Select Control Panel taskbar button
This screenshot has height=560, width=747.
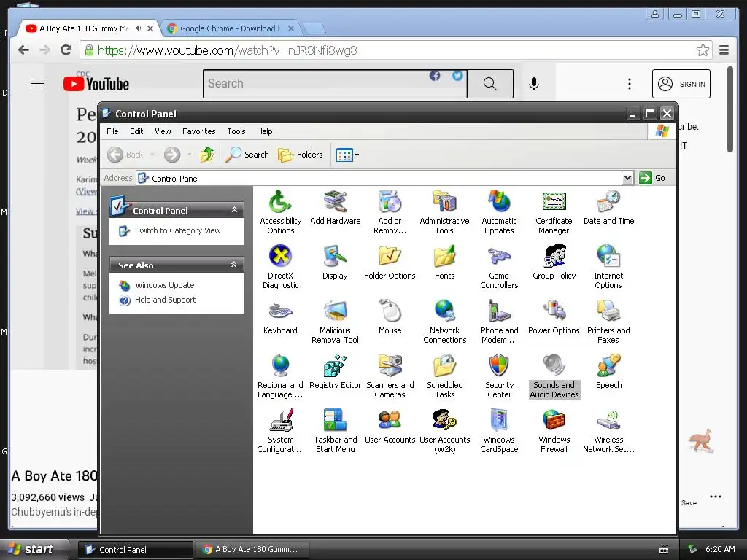[x=135, y=550]
